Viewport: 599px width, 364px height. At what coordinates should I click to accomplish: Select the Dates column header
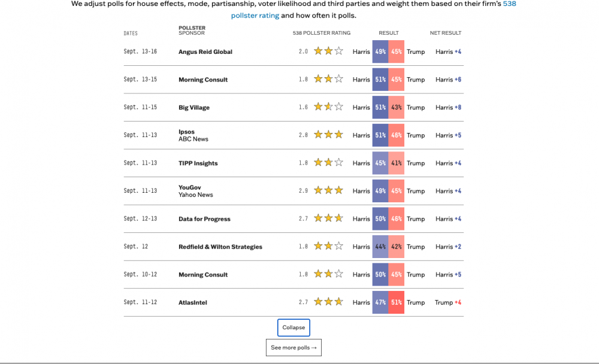131,34
